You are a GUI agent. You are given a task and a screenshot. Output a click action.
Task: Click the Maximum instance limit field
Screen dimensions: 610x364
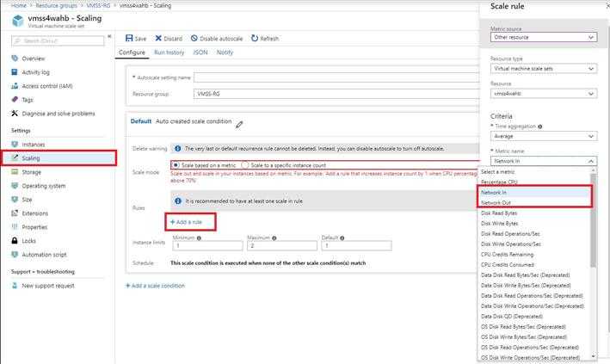tap(282, 245)
